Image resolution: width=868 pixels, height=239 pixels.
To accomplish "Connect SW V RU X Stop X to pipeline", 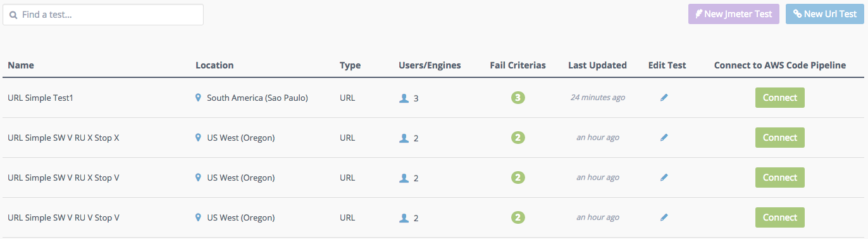I will pos(780,138).
